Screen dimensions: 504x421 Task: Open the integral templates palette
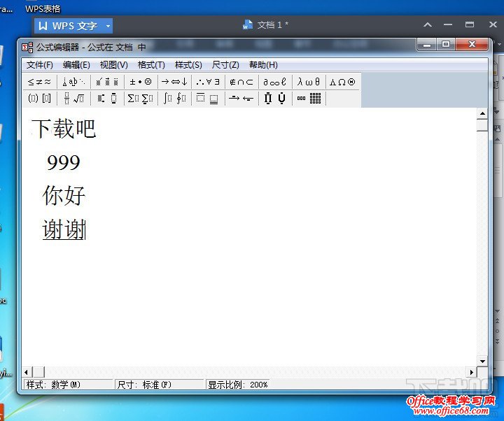pos(174,99)
